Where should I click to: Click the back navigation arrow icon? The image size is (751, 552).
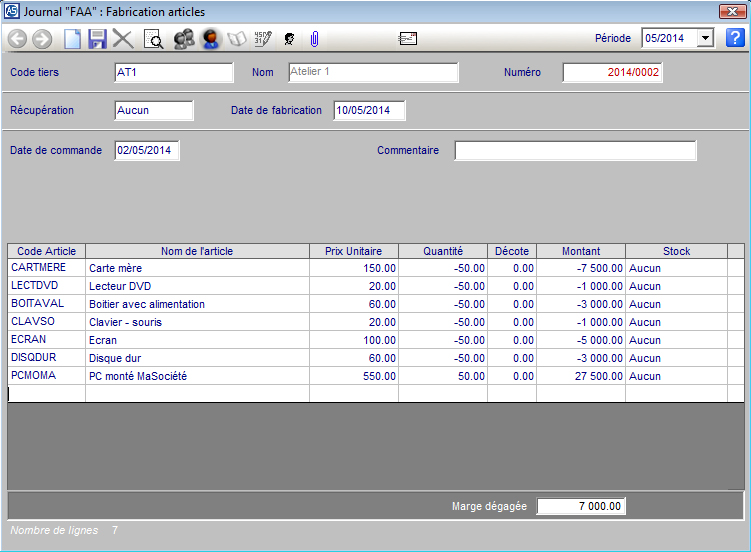click(x=17, y=39)
